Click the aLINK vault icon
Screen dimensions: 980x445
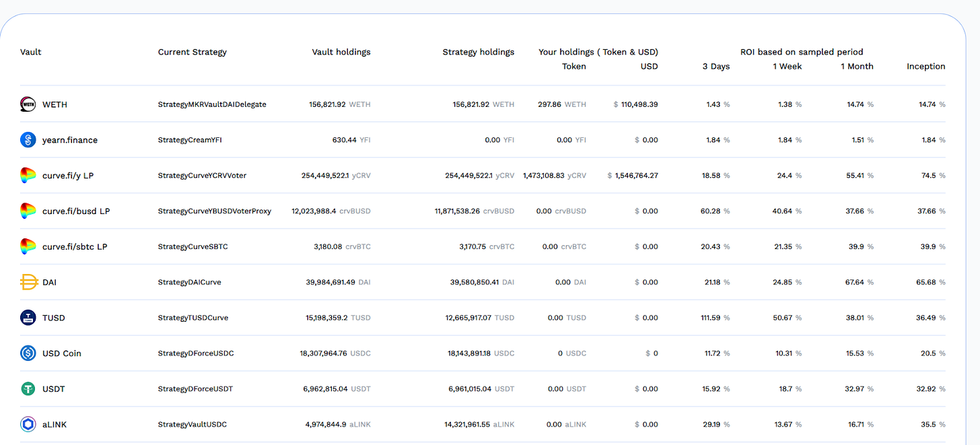pyautogui.click(x=28, y=424)
